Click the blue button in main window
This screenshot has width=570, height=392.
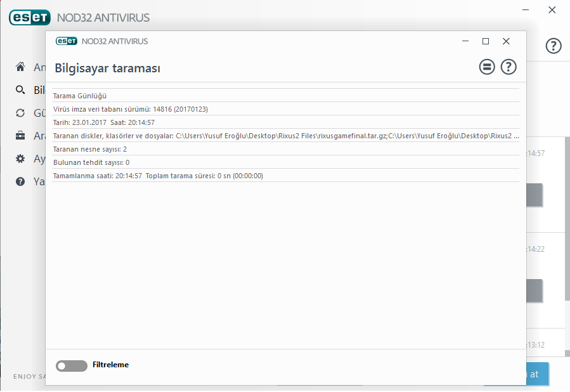[537, 374]
